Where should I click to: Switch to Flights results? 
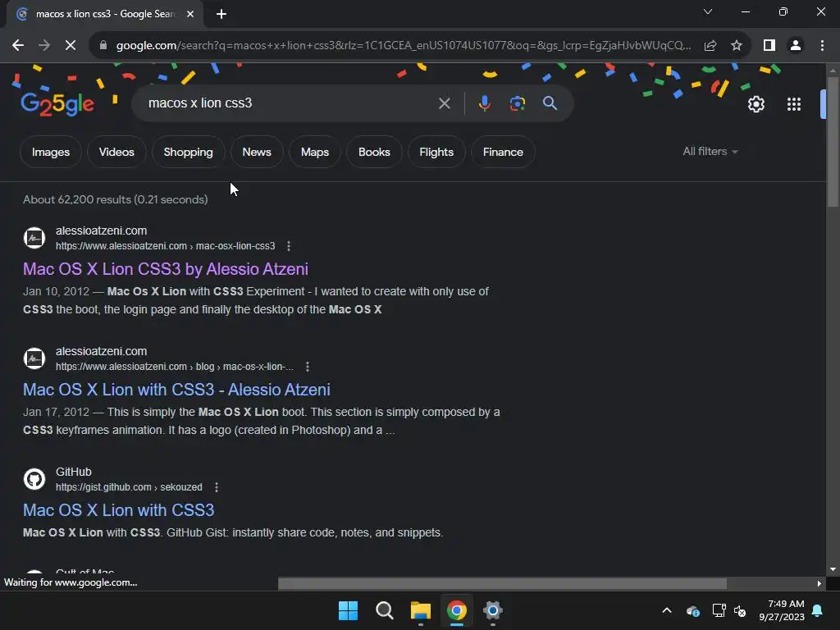click(436, 152)
